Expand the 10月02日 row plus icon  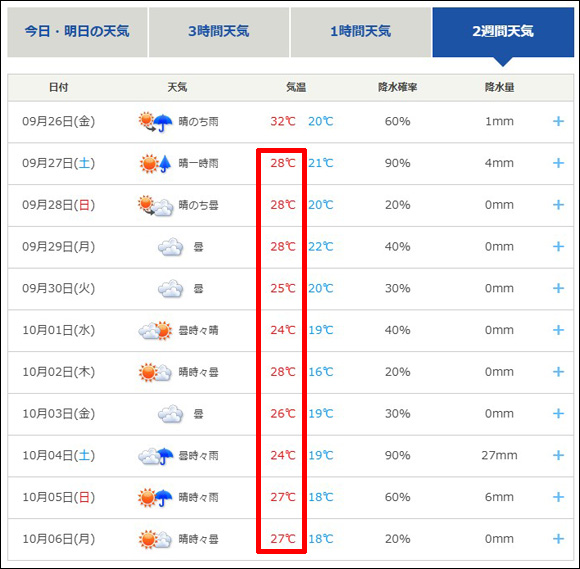coord(558,372)
